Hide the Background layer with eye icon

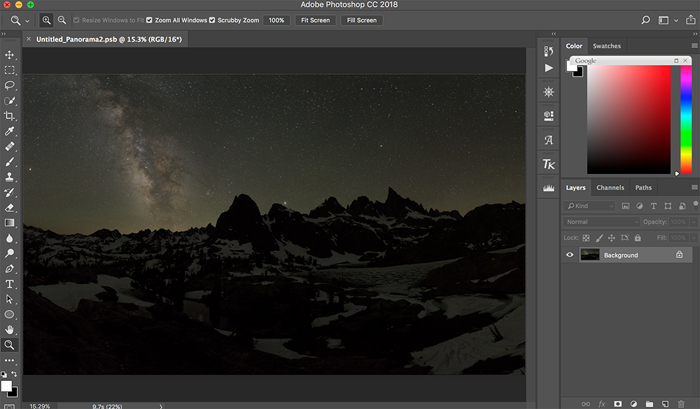click(570, 255)
